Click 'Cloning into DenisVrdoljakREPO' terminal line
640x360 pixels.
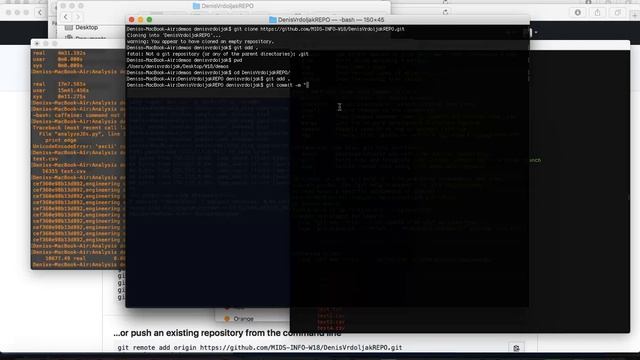tap(173, 35)
